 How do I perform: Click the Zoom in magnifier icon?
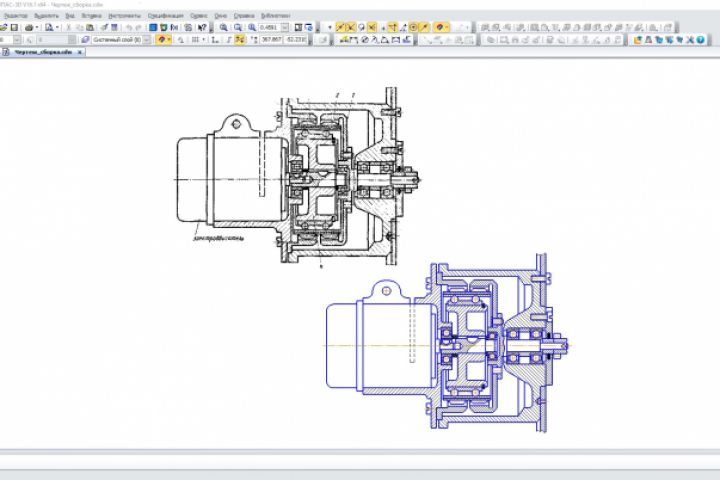click(223, 28)
